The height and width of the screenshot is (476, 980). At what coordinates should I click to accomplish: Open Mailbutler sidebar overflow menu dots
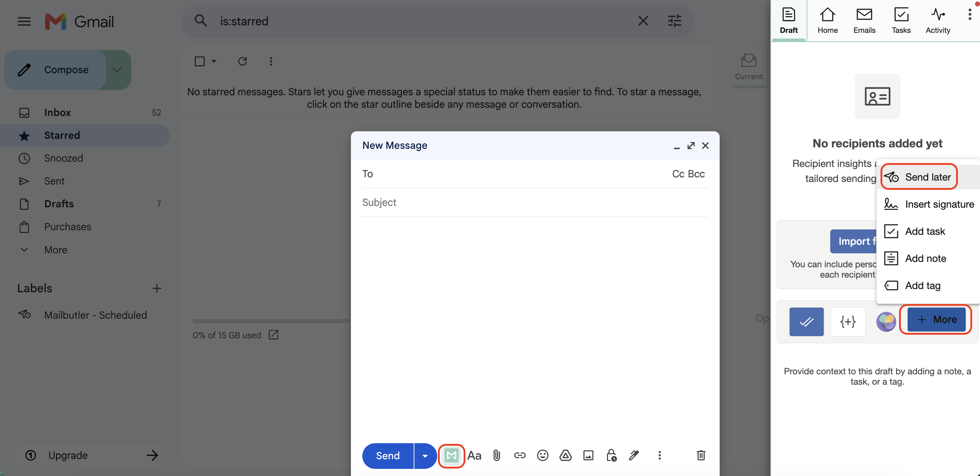coord(970,15)
